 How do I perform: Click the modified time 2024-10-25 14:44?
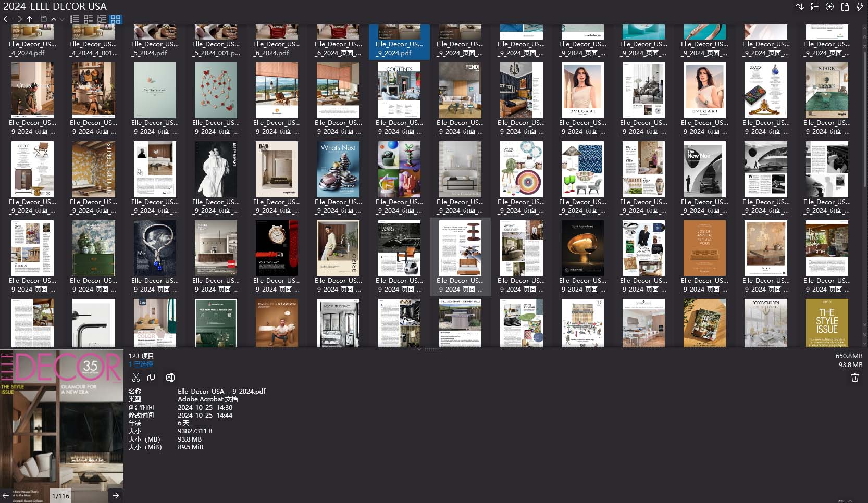pos(205,416)
